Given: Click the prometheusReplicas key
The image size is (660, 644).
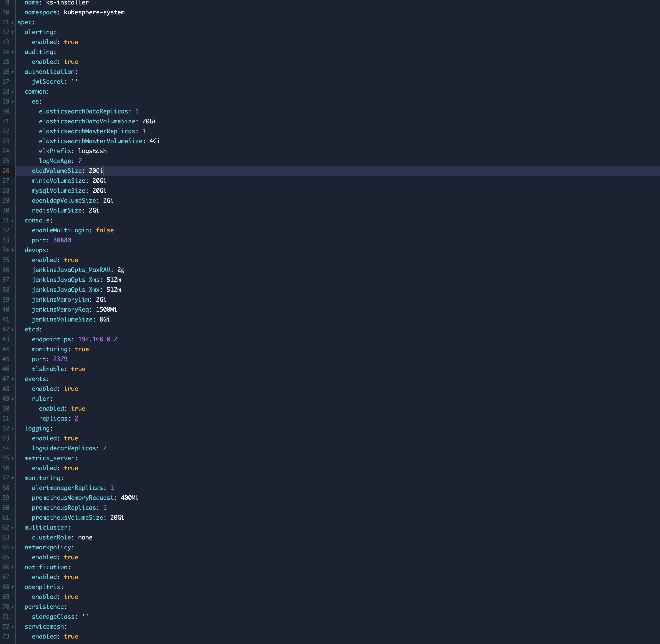Looking at the screenshot, I should coord(64,508).
